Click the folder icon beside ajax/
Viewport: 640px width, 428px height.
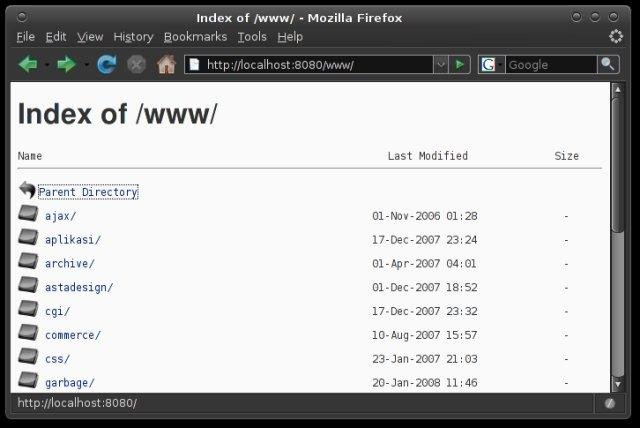click(28, 213)
